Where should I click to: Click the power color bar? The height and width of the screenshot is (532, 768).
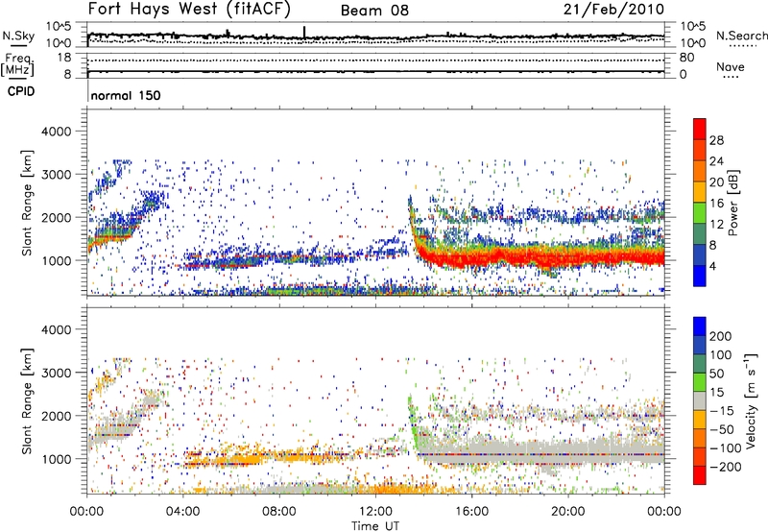700,203
